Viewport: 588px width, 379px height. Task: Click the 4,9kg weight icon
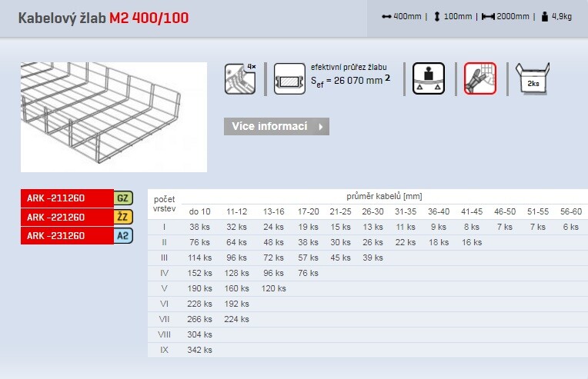point(543,16)
